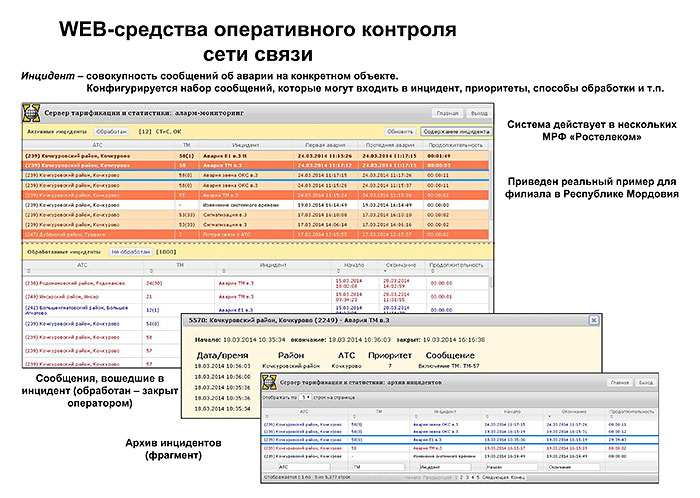
Task: Open 'Главная' in the archive window
Action: click(620, 383)
